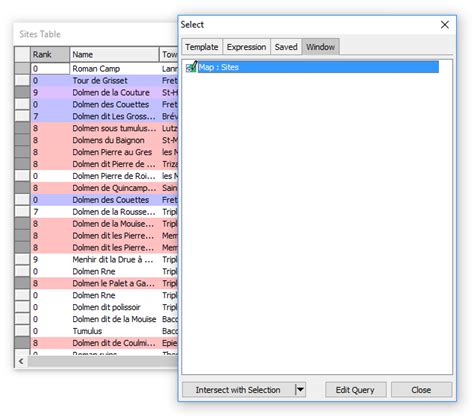Click Dolmen dit de Coulmi... cell
This screenshot has width=474, height=419.
(x=114, y=343)
